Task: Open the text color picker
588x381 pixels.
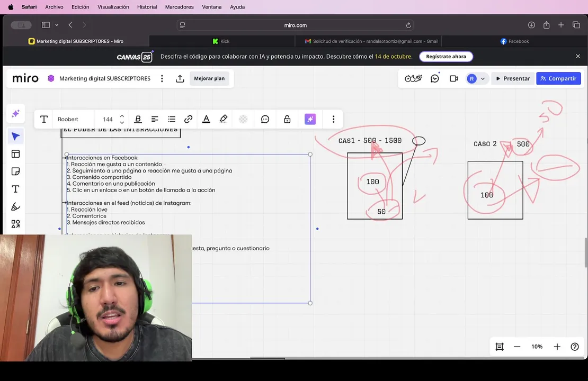Action: (206, 119)
